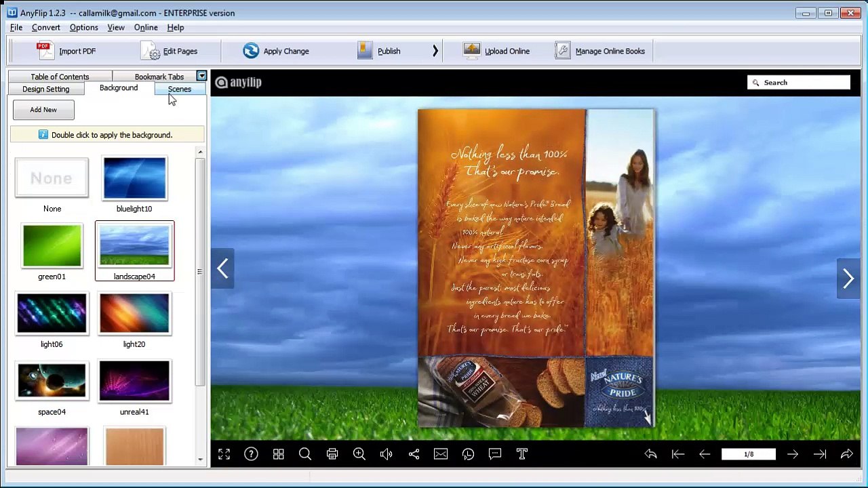Show page thumbnails grid icon
The height and width of the screenshot is (488, 868).
278,454
